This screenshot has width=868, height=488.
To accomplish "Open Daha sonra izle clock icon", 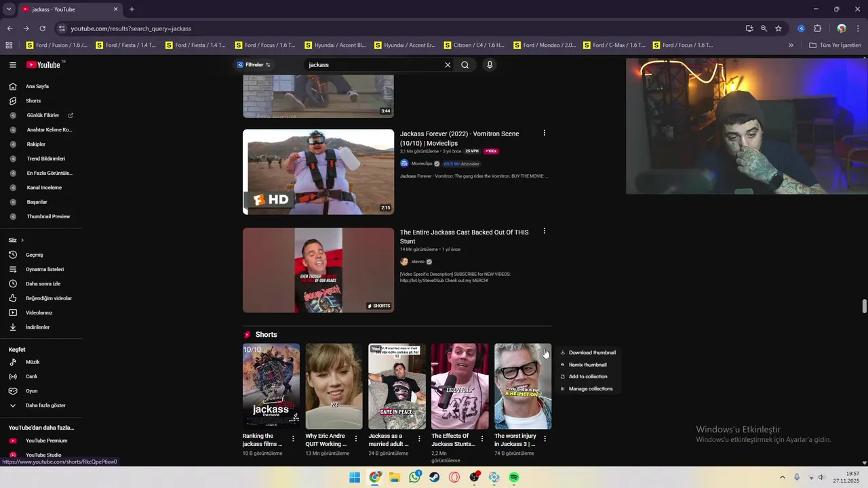I will [x=12, y=284].
